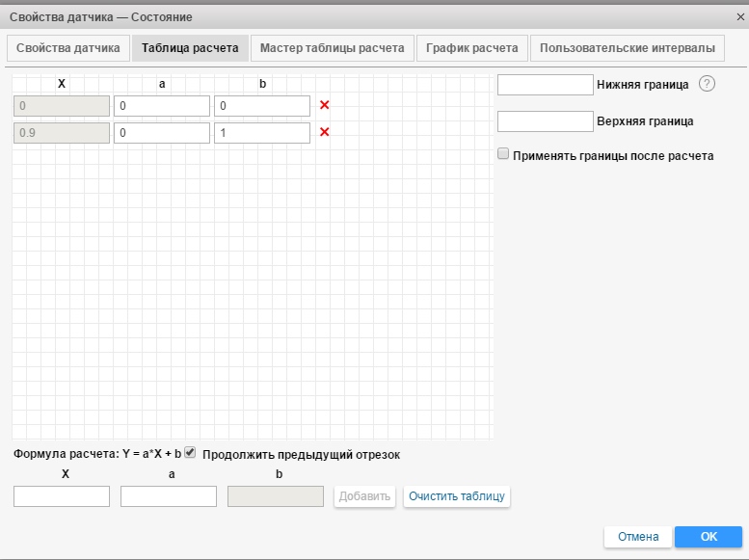Select the 'Таблица расчета' tab
Viewport: 749px width, 560px height.
(x=190, y=48)
